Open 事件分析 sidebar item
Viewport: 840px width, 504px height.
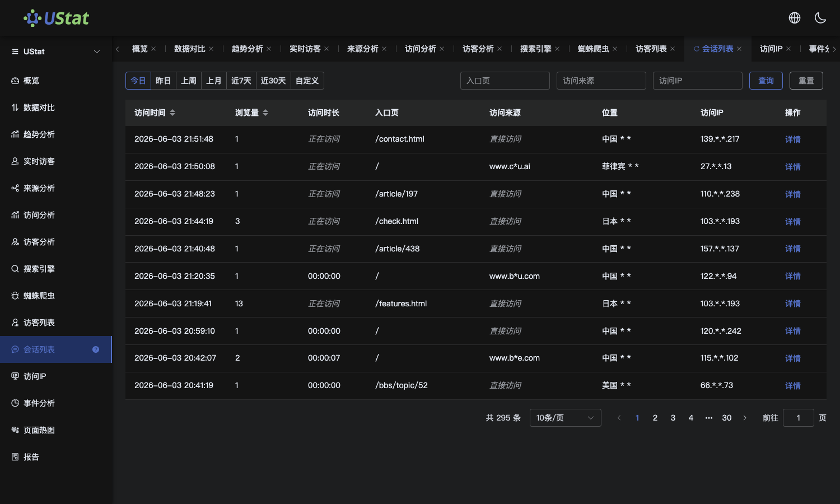[56, 403]
